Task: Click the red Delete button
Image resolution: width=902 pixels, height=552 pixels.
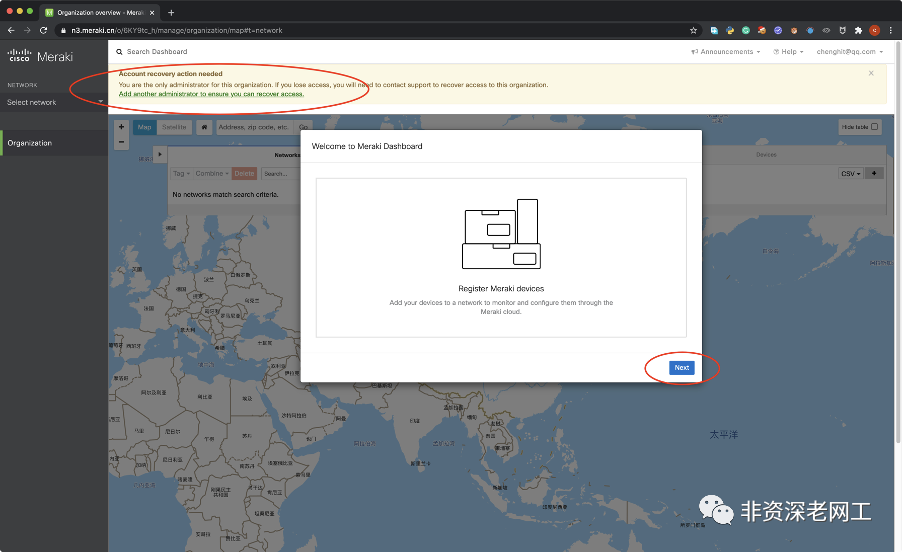Action: [x=244, y=174]
